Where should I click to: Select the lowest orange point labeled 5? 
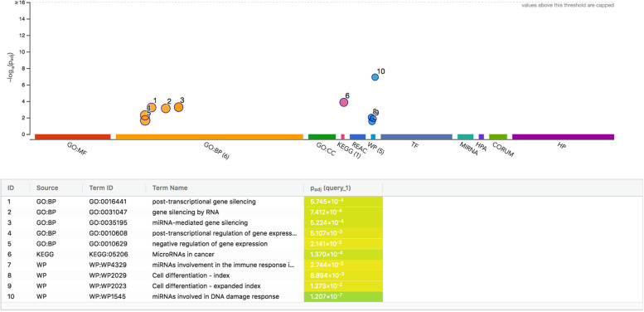click(x=145, y=120)
